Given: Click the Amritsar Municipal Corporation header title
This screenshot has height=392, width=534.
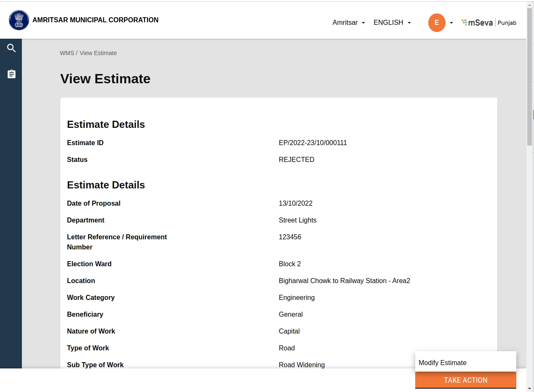Looking at the screenshot, I should tap(96, 20).
